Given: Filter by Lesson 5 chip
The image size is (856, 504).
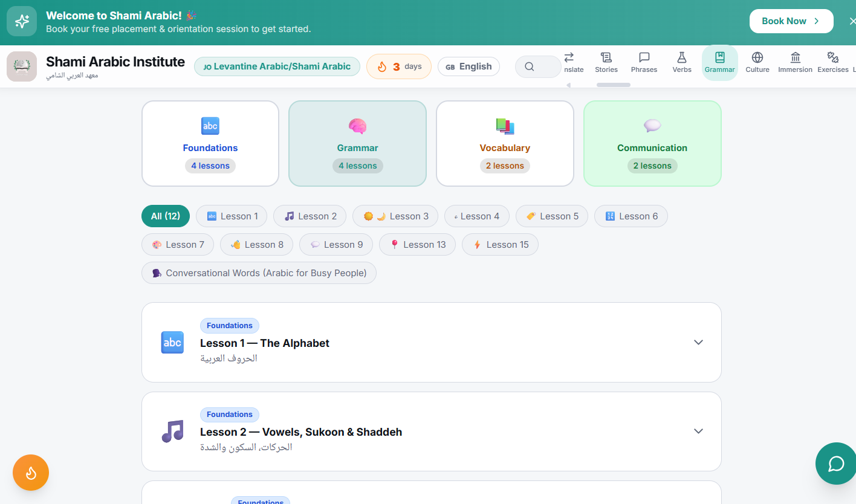Looking at the screenshot, I should point(552,216).
